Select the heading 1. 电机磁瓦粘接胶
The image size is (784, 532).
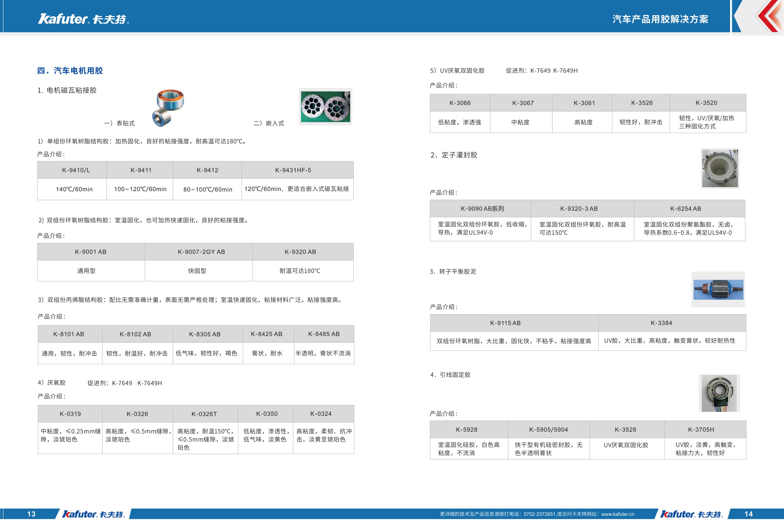(67, 90)
